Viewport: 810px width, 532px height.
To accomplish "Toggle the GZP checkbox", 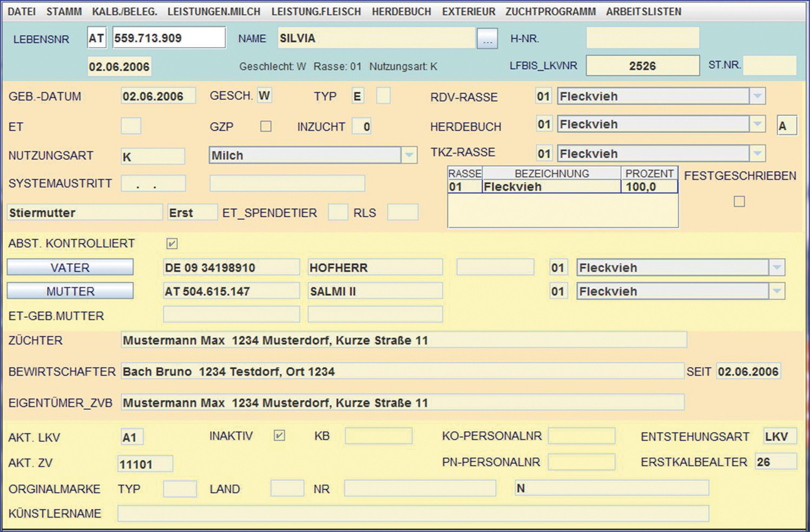I will tap(266, 127).
